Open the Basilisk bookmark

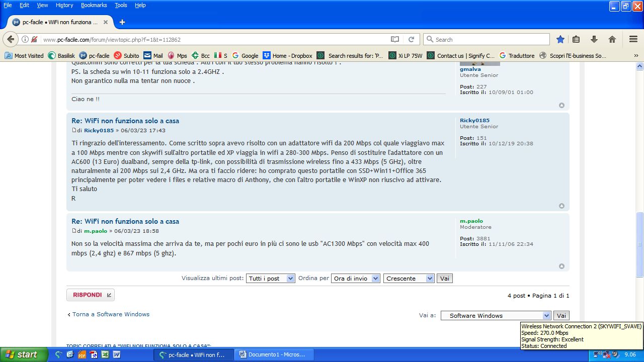click(x=61, y=56)
